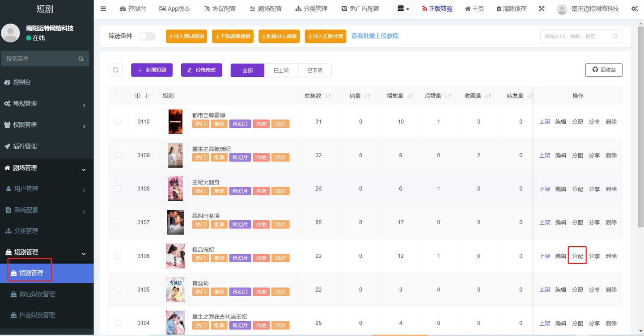Screen dimensions: 644x336
Task: Click the search magnifier in ID/title field
Action: 615,36
